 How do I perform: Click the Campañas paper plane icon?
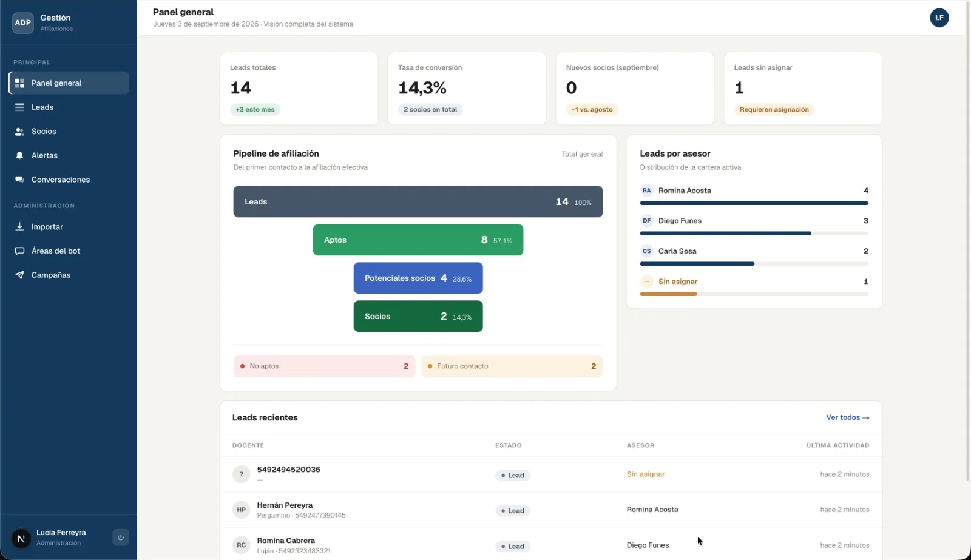pyautogui.click(x=19, y=275)
